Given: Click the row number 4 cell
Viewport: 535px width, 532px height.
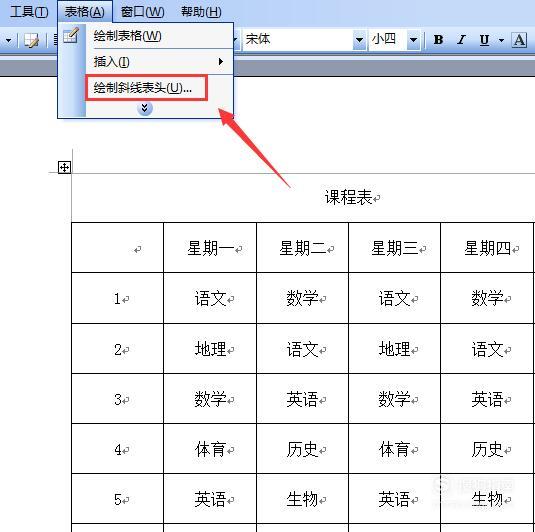Looking at the screenshot, I should click(117, 449).
